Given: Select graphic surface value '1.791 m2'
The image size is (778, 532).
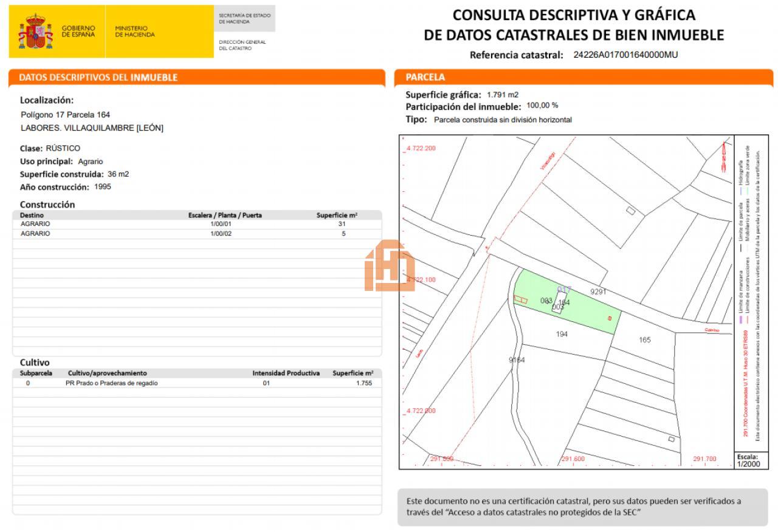Looking at the screenshot, I should [503, 95].
